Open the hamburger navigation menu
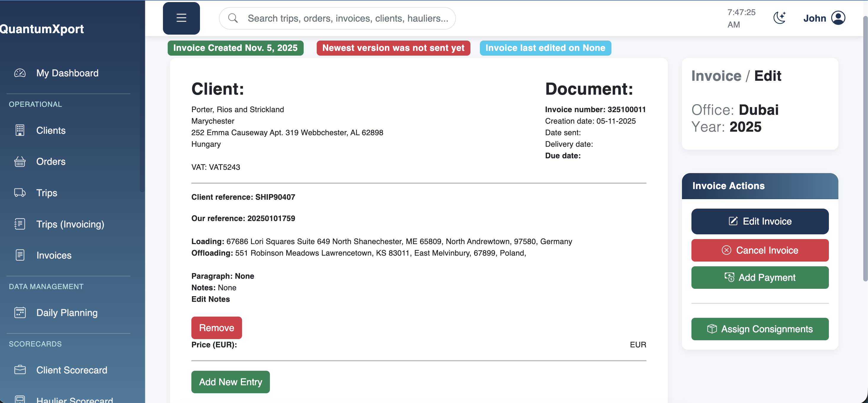 (181, 18)
